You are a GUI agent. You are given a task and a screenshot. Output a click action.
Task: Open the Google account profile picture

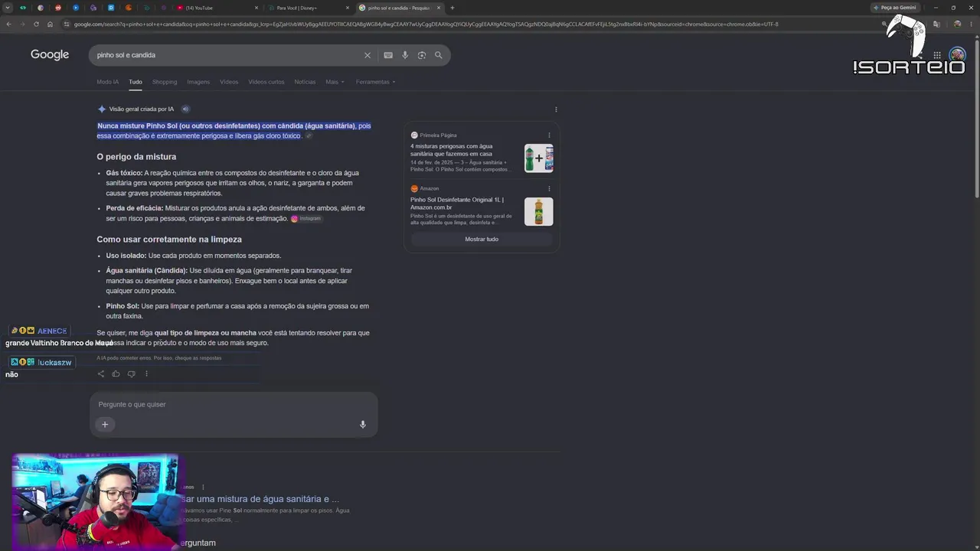[957, 55]
